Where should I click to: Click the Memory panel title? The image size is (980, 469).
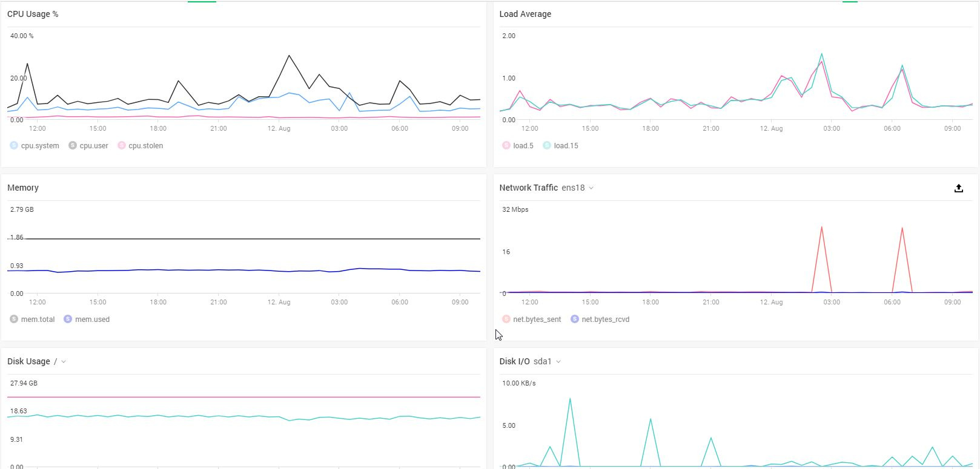pyautogui.click(x=23, y=188)
